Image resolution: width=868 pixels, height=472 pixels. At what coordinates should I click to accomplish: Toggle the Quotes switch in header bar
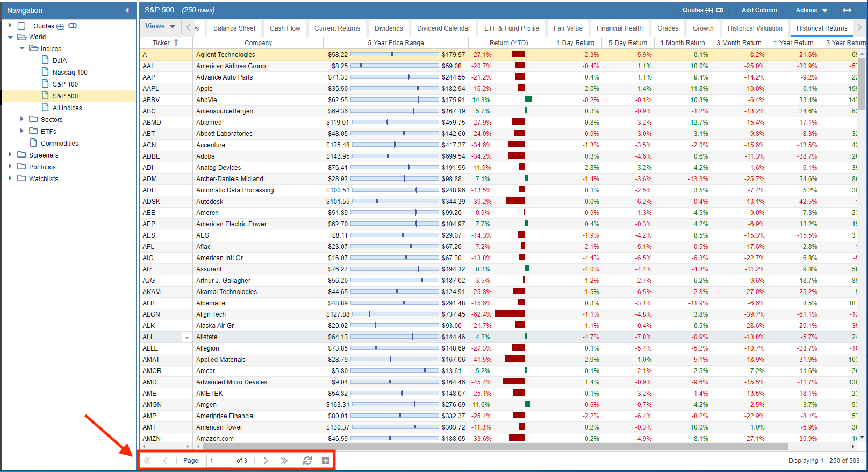click(x=720, y=10)
